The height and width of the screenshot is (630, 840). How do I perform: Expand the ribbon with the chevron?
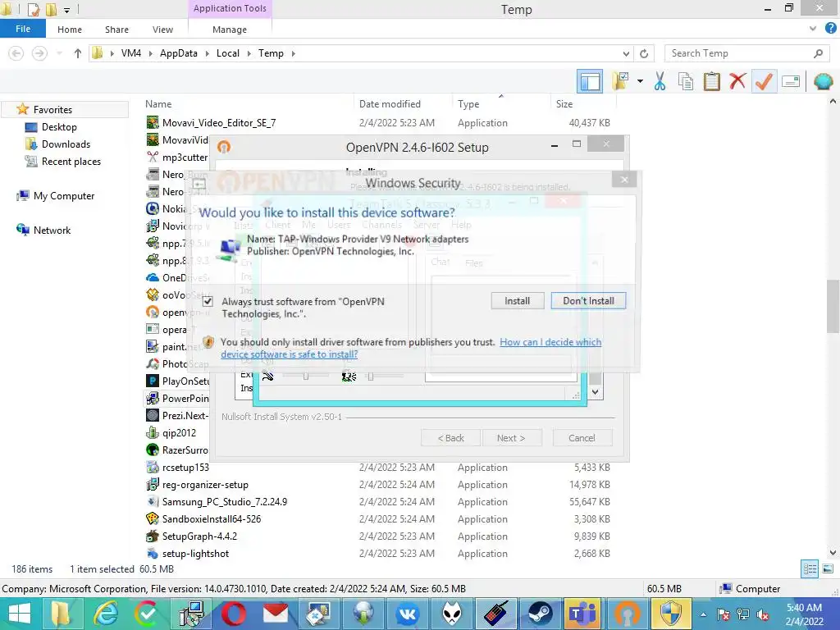pos(813,29)
